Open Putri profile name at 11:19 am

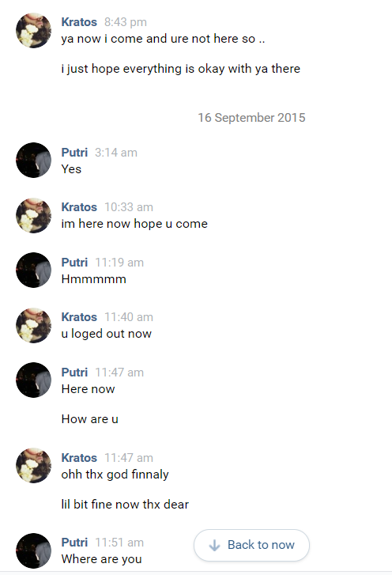click(74, 263)
